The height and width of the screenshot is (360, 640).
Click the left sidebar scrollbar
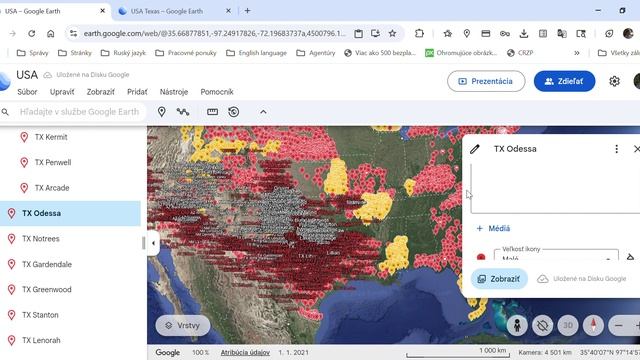coord(143,243)
